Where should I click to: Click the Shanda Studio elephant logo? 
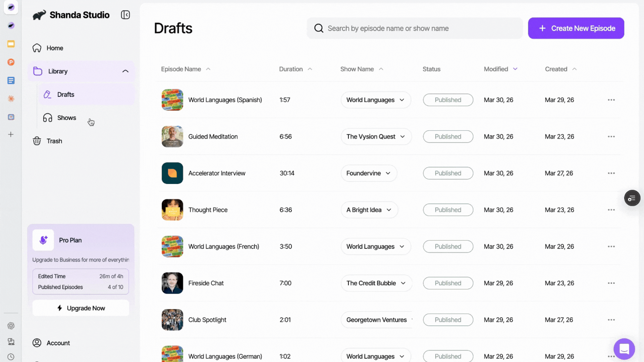pos(39,15)
